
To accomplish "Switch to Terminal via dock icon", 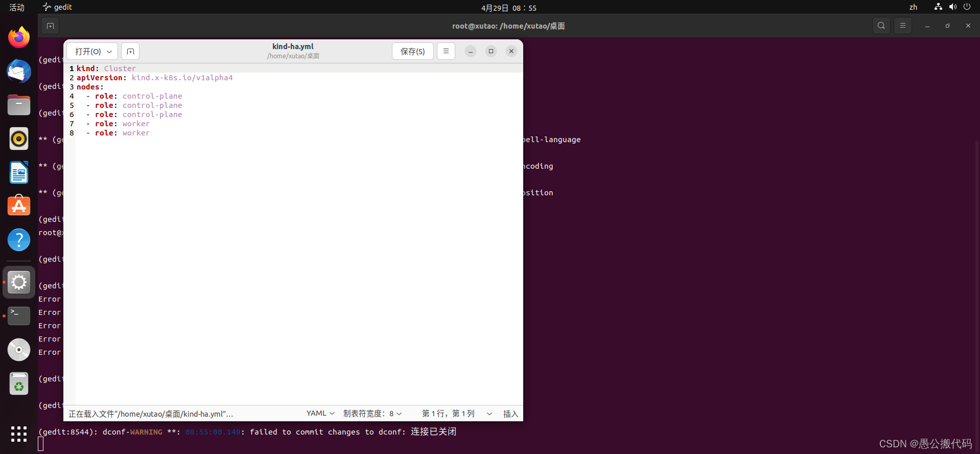I will (x=19, y=316).
